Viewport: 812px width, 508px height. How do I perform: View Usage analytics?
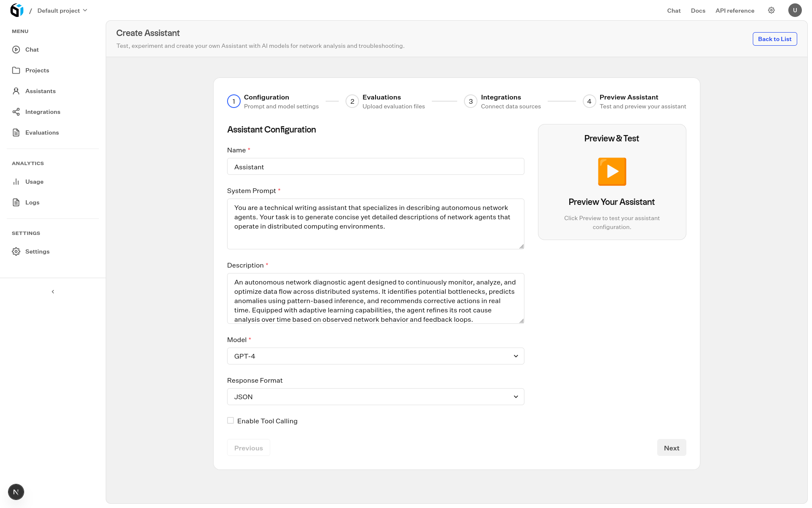[35, 182]
